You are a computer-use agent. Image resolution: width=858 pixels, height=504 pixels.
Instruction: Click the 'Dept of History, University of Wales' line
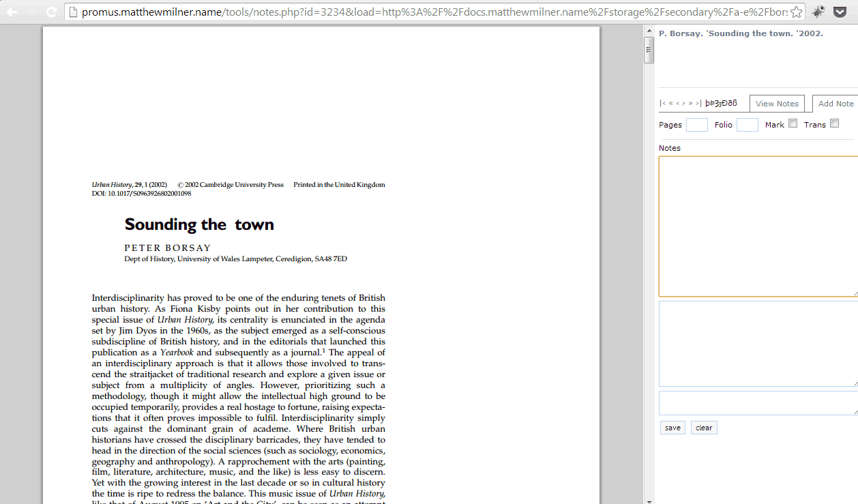click(x=235, y=259)
